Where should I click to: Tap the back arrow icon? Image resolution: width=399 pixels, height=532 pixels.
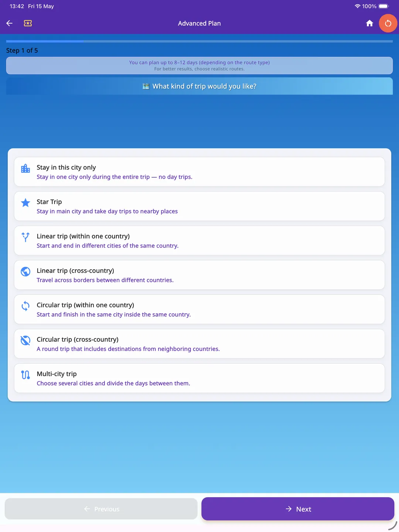coord(10,23)
